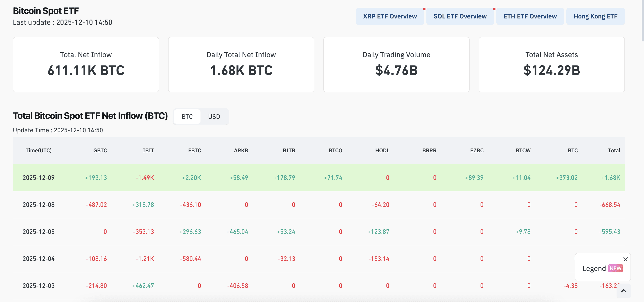Click the Total Net Assets card

(551, 65)
